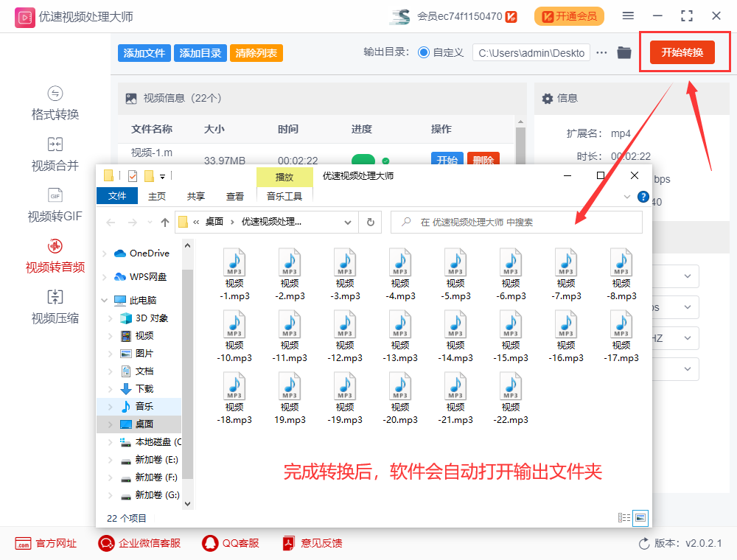Click 清除列表 to clear the list

(x=256, y=52)
